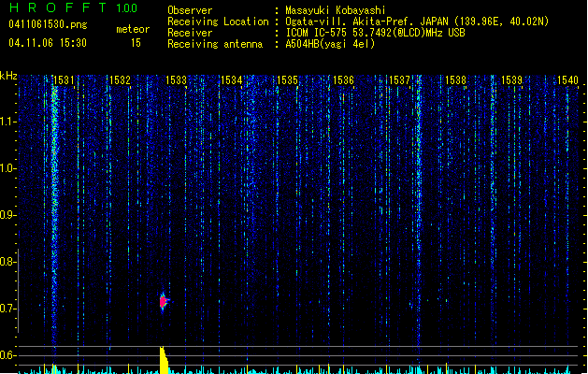The height and width of the screenshot is (374, 588).
Task: Click the 1533 time marker
Action: tap(176, 80)
